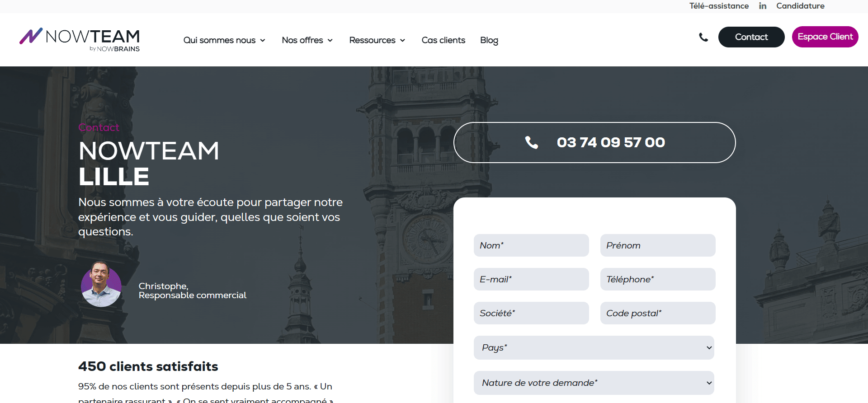
Task: Expand the Ressources menu
Action: tap(377, 40)
